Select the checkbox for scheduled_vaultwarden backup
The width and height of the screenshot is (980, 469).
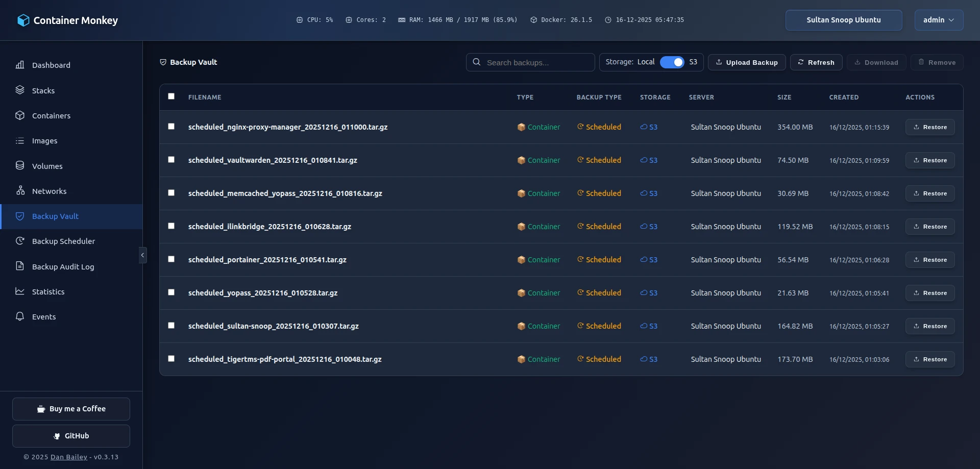[x=171, y=160]
